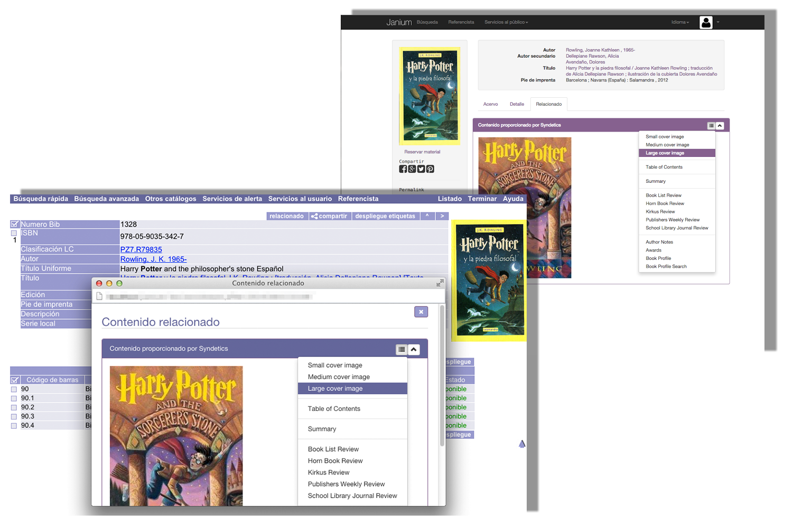793x532 pixels.
Task: Select Book Profile Search in Janium dropdown menu
Action: [x=677, y=266]
